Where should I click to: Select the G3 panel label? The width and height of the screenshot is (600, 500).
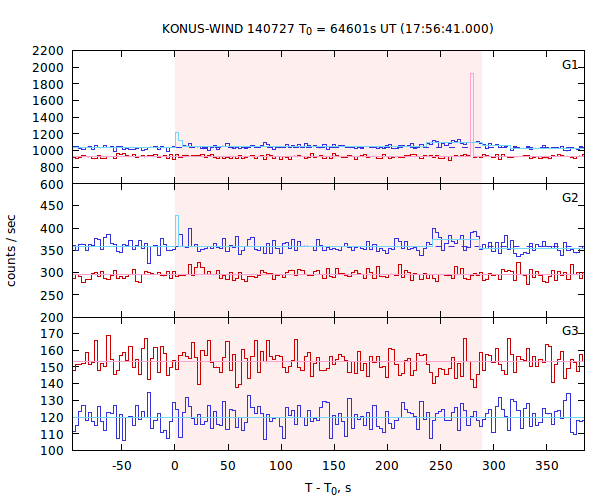pyautogui.click(x=570, y=331)
